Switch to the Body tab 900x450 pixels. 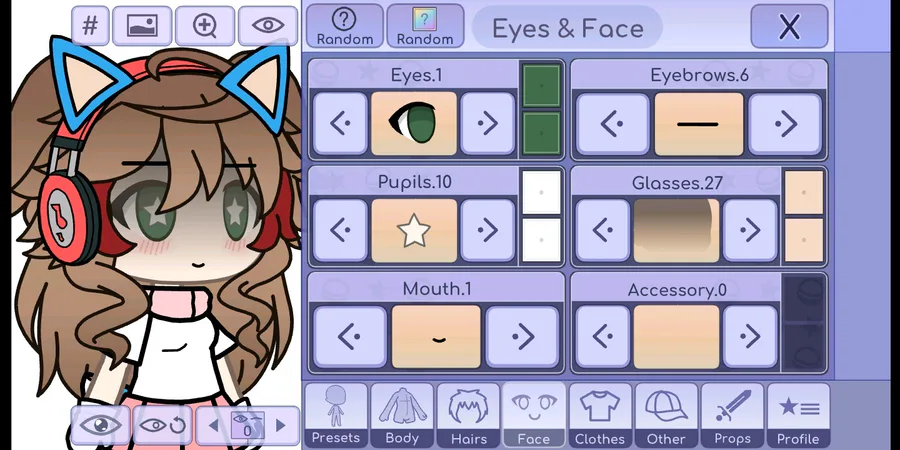(x=402, y=416)
